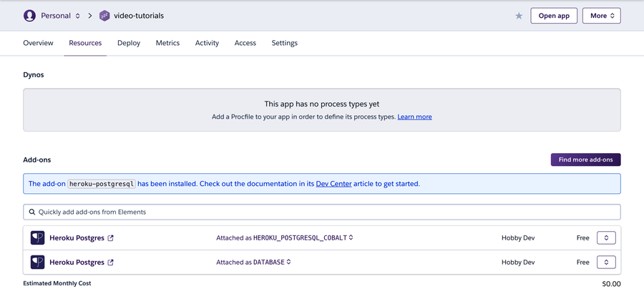Open external link icon in HEROKU_POSTGRESQL_COBALT row
The image size is (644, 294).
pyautogui.click(x=110, y=237)
